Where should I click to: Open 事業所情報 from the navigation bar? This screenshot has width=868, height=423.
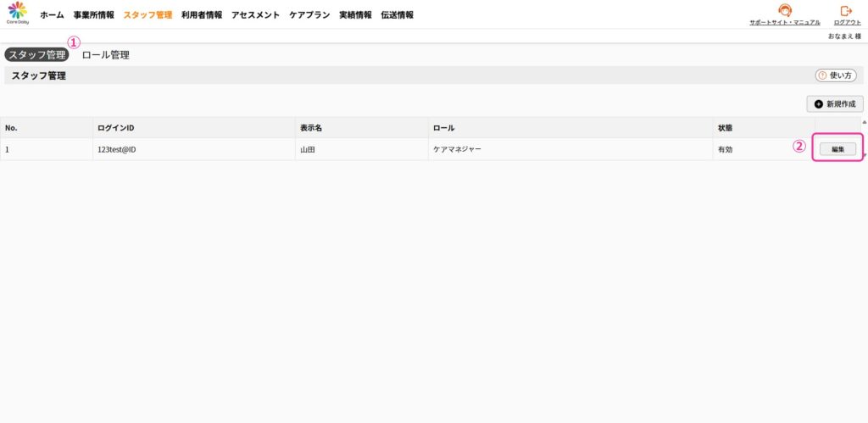pyautogui.click(x=93, y=15)
